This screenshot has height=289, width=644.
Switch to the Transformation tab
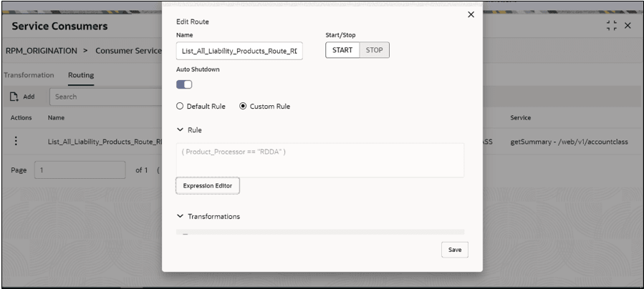pyautogui.click(x=29, y=75)
